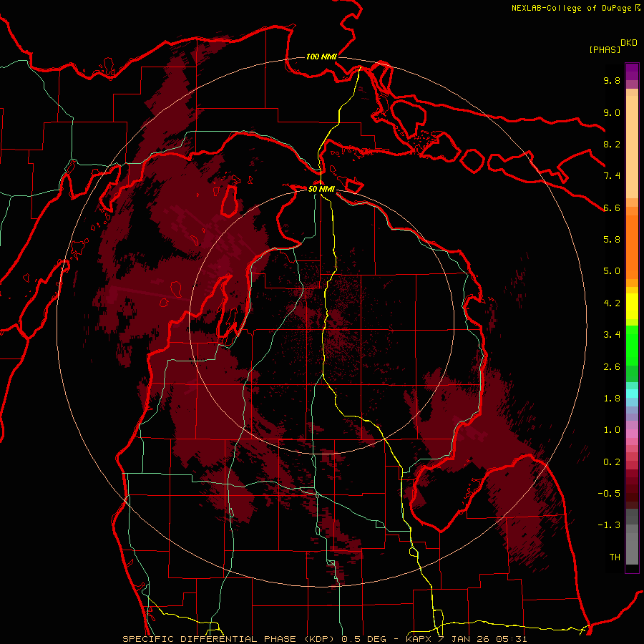
Task: Click the 5.0 scale value
Action: [x=612, y=271]
